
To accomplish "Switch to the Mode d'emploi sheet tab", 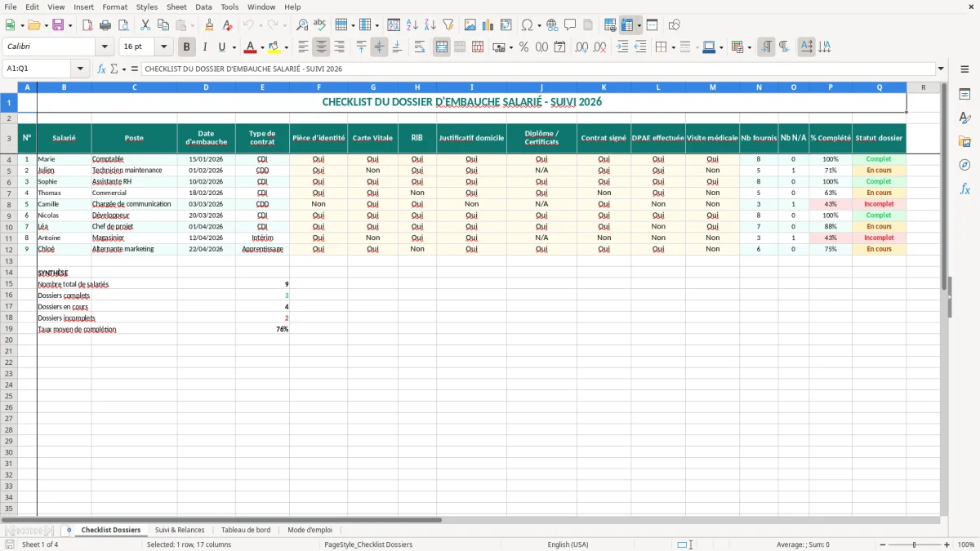I will tap(310, 530).
